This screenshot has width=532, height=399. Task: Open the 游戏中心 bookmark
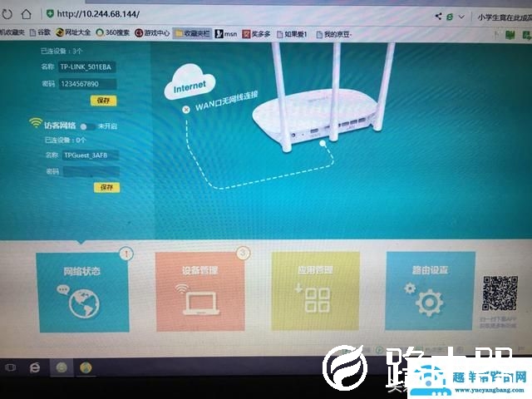(x=152, y=33)
